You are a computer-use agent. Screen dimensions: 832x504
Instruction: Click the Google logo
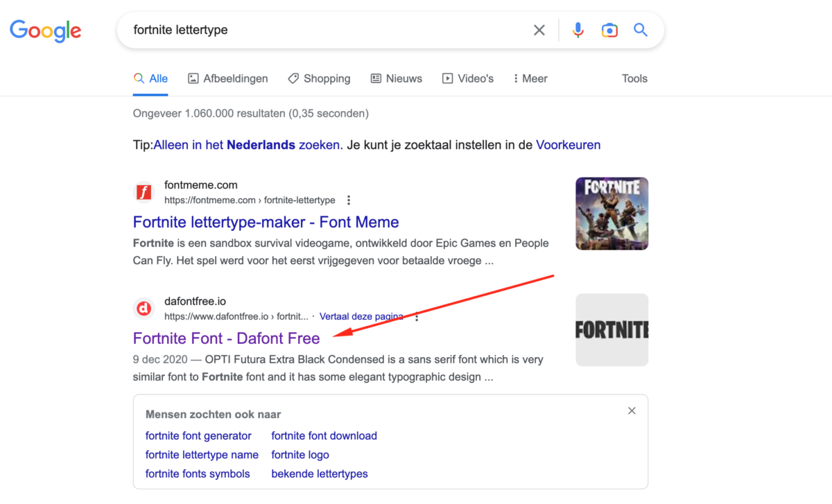pyautogui.click(x=45, y=31)
